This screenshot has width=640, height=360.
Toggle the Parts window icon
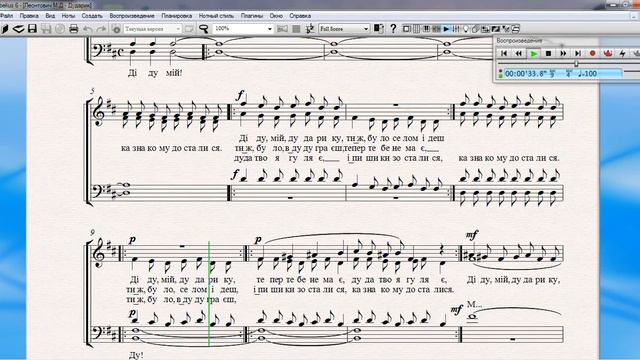[x=475, y=29]
